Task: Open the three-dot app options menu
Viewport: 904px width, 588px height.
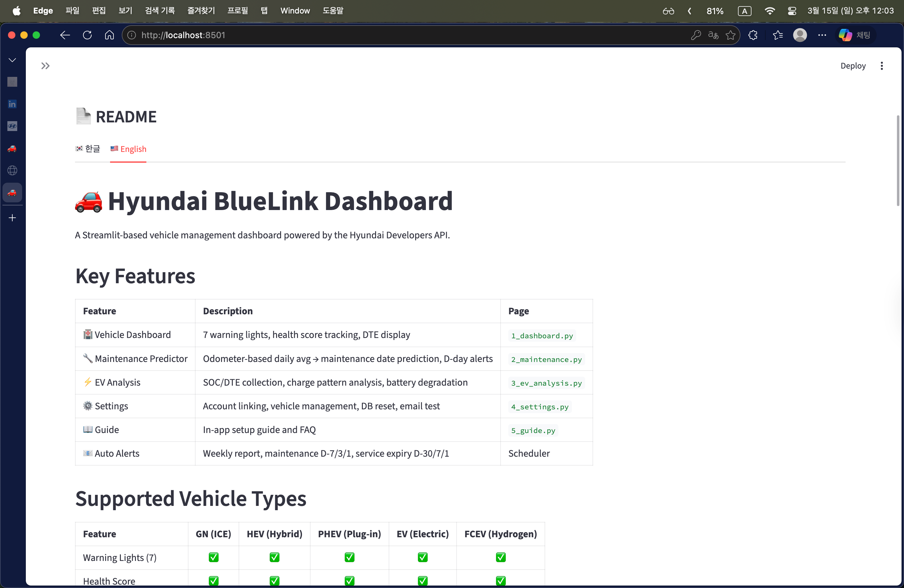Action: tap(882, 65)
